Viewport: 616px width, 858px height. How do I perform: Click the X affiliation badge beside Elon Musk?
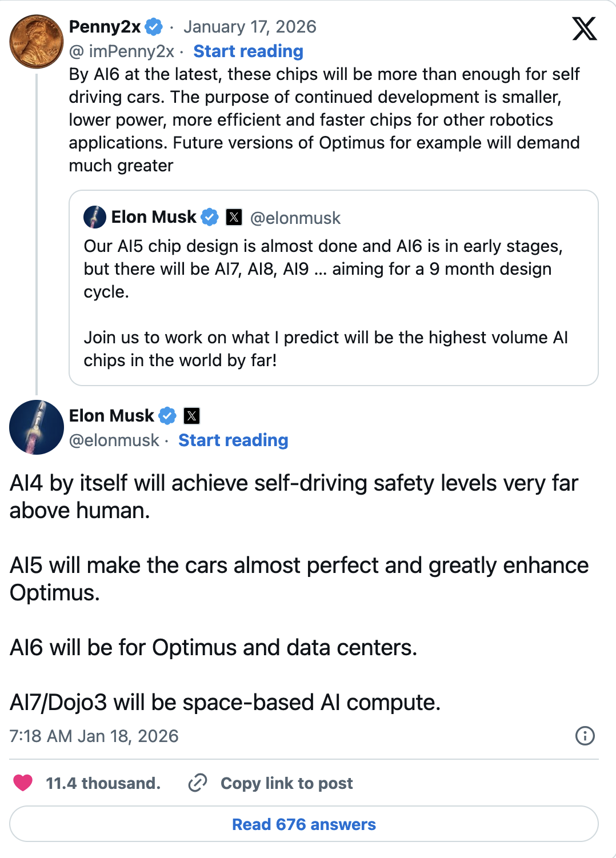pyautogui.click(x=192, y=416)
